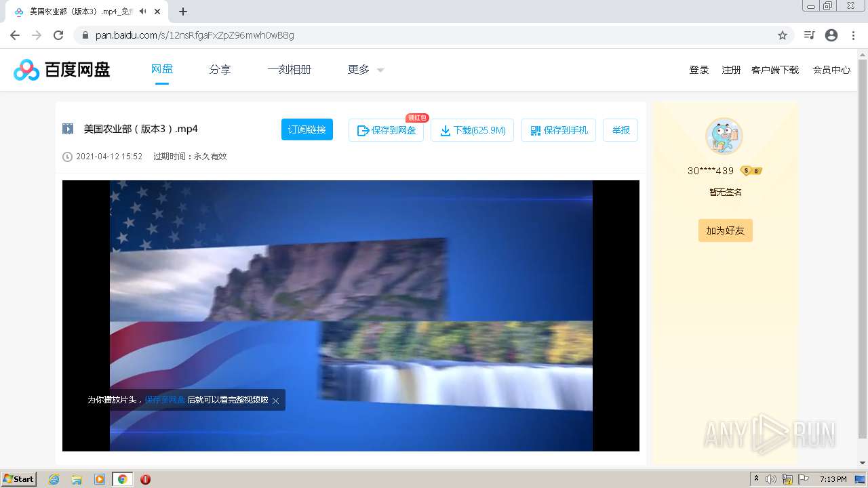Open the 网盘 tab
The width and height of the screenshot is (868, 488).
click(161, 69)
